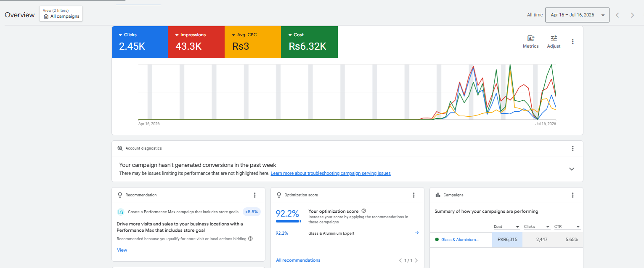Open the Adjust sliders icon
This screenshot has height=268, width=644.
(554, 38)
